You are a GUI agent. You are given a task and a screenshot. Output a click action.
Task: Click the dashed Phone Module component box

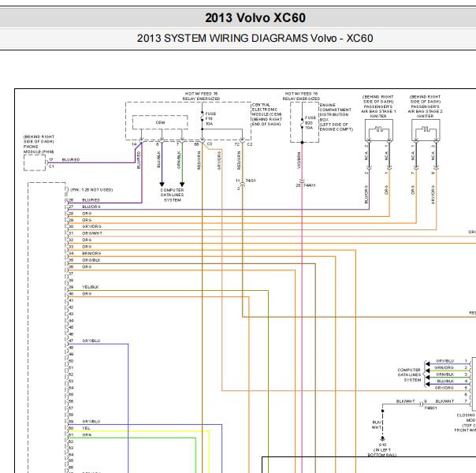tap(35, 162)
